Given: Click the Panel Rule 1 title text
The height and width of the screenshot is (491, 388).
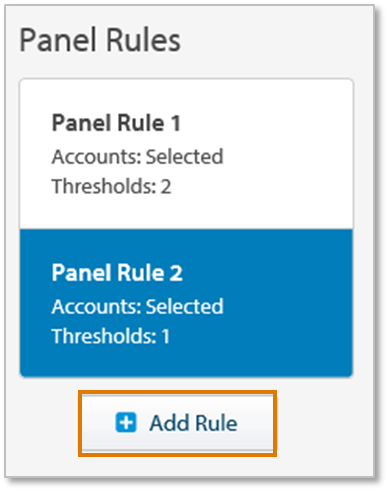Looking at the screenshot, I should pyautogui.click(x=116, y=123).
